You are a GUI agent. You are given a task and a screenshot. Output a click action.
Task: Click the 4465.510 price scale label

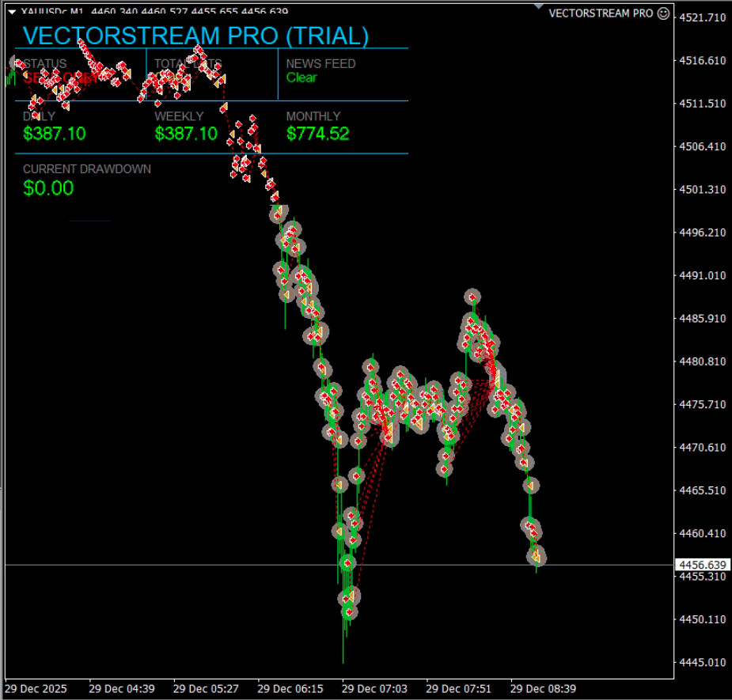click(x=703, y=490)
